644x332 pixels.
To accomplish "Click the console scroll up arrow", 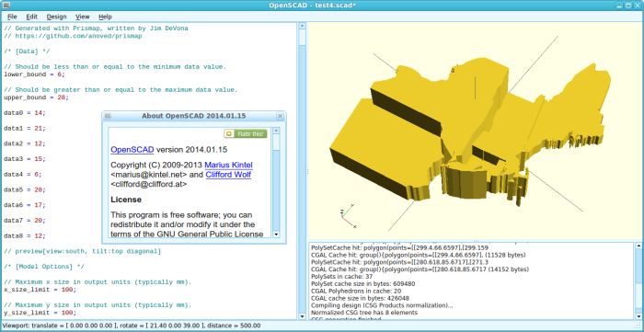I will (x=638, y=246).
